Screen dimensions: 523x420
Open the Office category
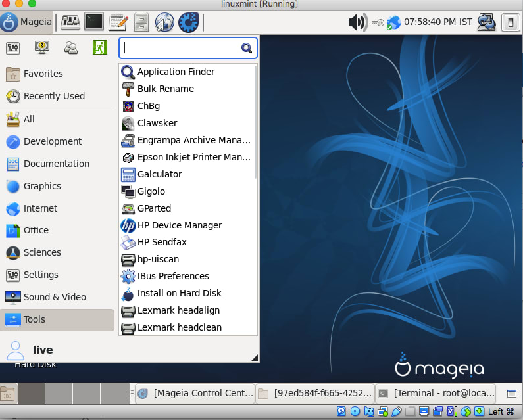point(57,230)
